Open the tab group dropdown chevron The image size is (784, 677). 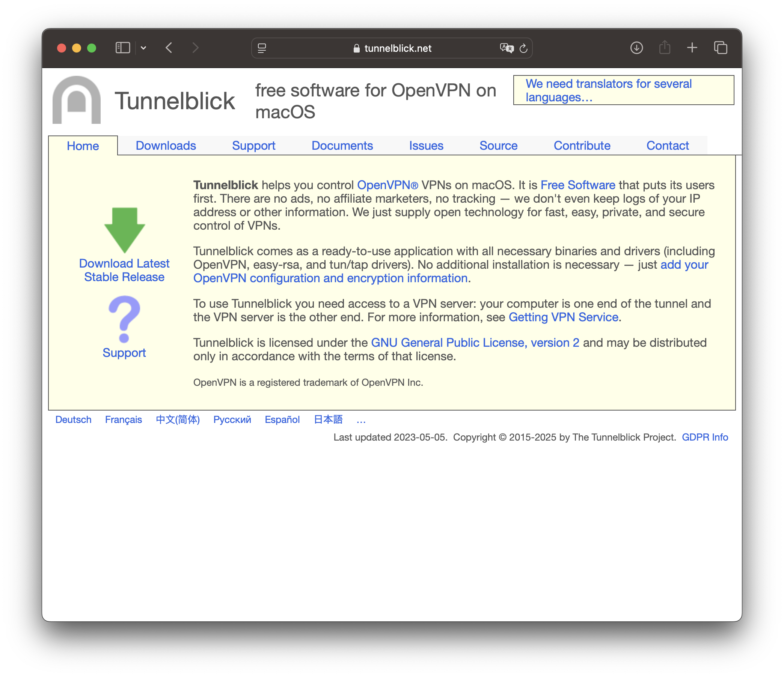(x=143, y=48)
